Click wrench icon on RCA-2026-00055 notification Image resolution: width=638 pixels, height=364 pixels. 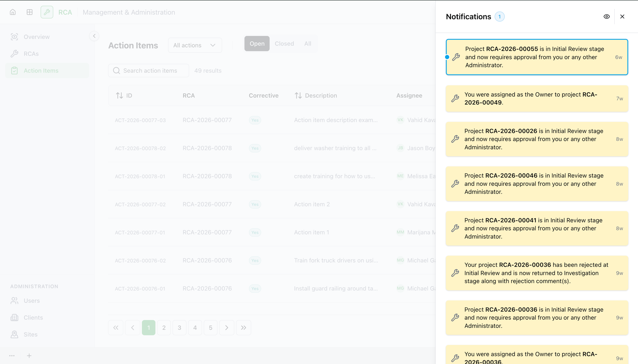click(x=456, y=57)
